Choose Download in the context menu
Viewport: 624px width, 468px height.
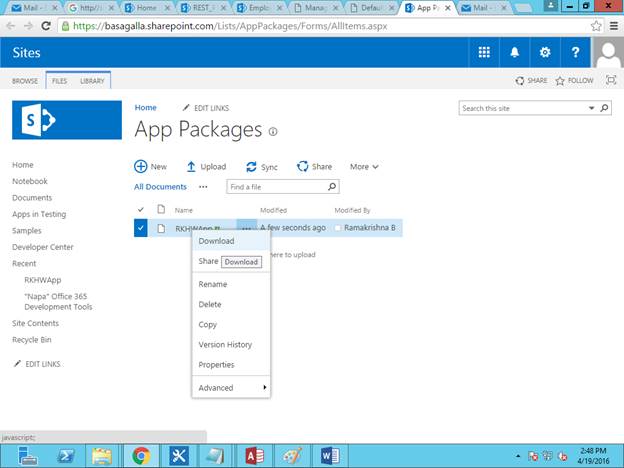click(x=231, y=241)
